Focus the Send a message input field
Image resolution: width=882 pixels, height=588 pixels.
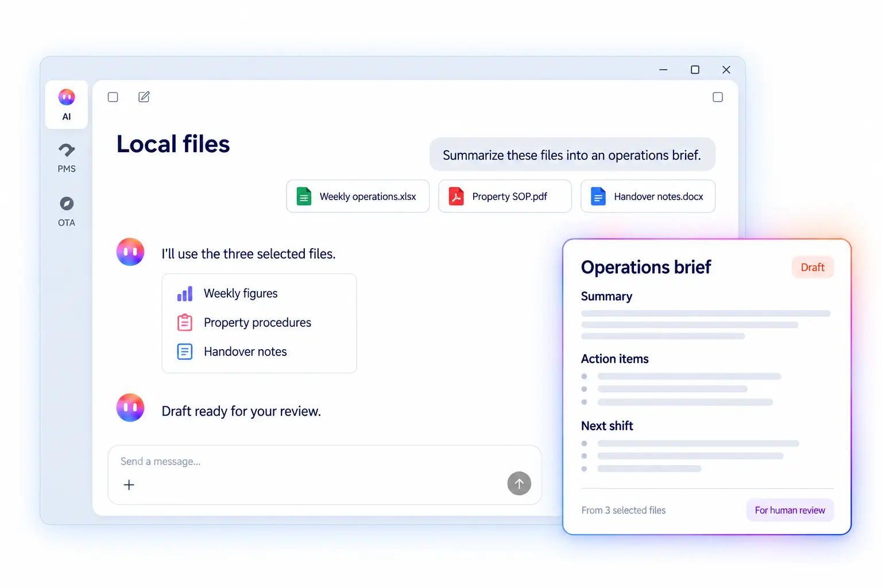(x=325, y=475)
